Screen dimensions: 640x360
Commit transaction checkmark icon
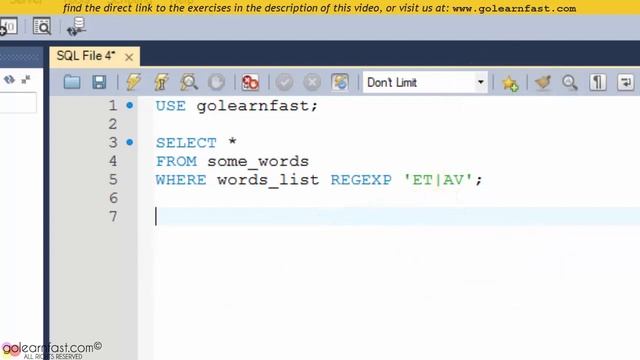click(284, 82)
